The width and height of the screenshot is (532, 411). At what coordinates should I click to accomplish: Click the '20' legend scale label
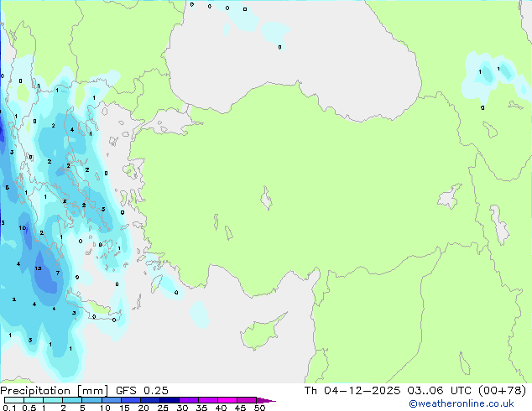click(x=143, y=408)
